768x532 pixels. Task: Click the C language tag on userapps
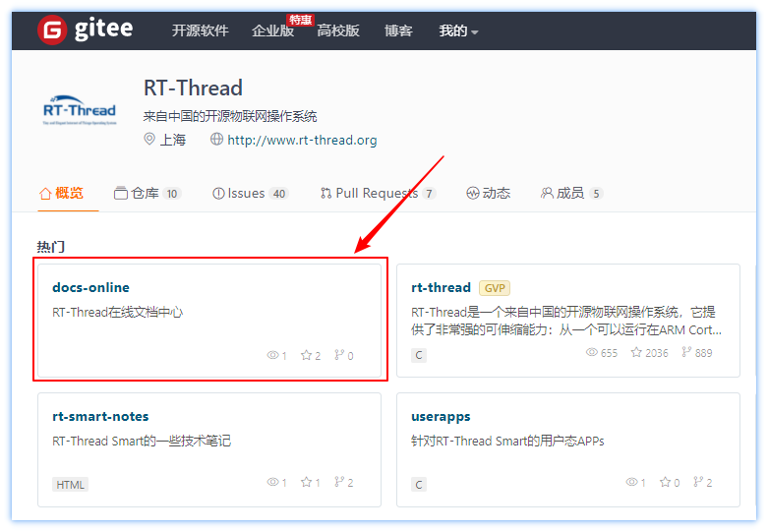pyautogui.click(x=419, y=485)
